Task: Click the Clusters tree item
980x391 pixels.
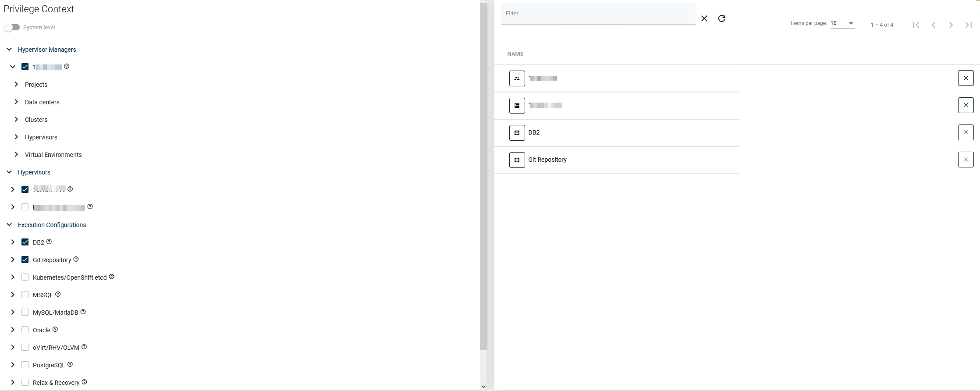Action: [x=36, y=120]
